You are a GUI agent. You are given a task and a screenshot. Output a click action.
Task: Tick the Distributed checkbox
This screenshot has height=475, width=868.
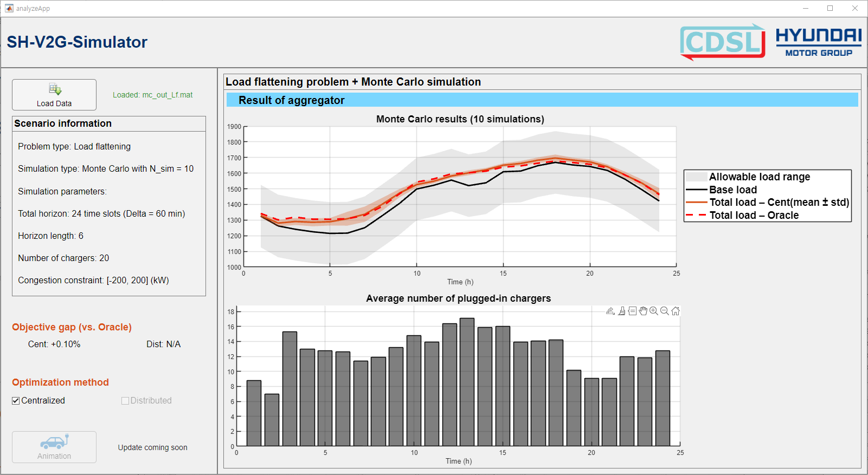(125, 401)
